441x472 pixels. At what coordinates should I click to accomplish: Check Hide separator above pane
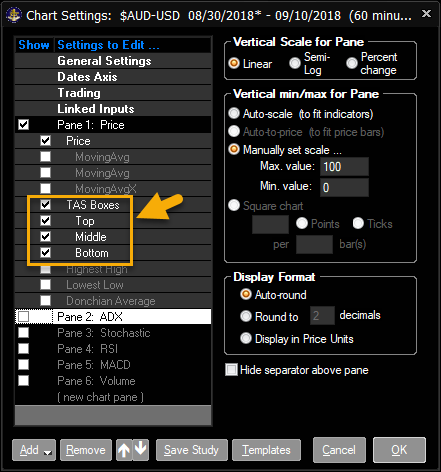(x=231, y=370)
